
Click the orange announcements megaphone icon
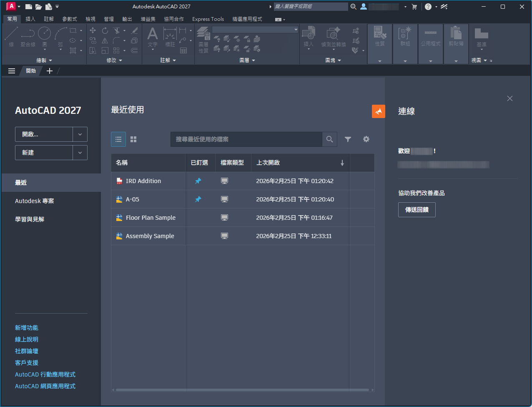click(x=379, y=111)
